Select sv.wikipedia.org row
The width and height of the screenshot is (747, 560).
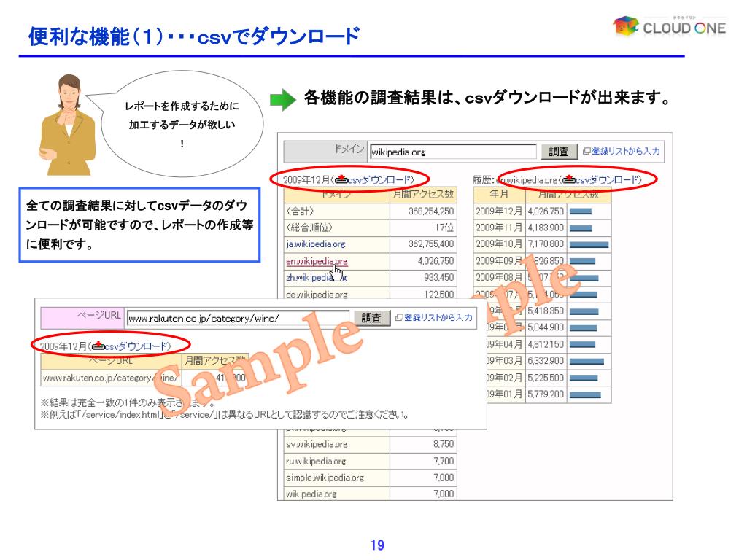[370, 444]
